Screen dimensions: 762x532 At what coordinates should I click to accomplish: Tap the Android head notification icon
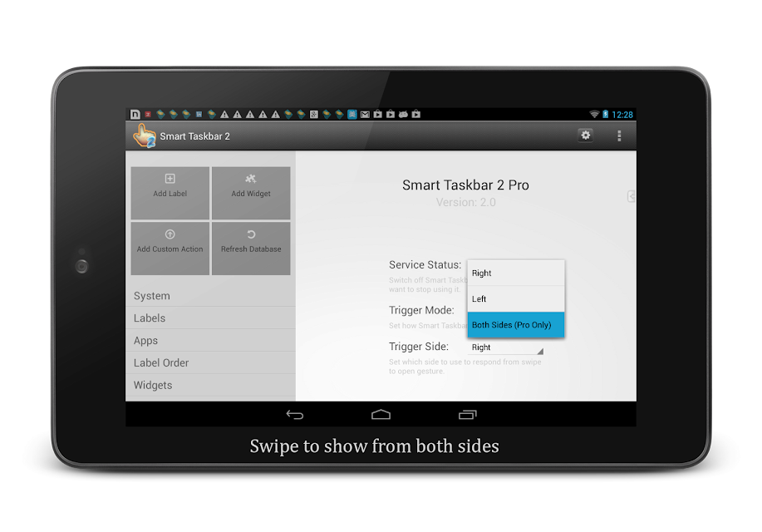click(x=403, y=114)
